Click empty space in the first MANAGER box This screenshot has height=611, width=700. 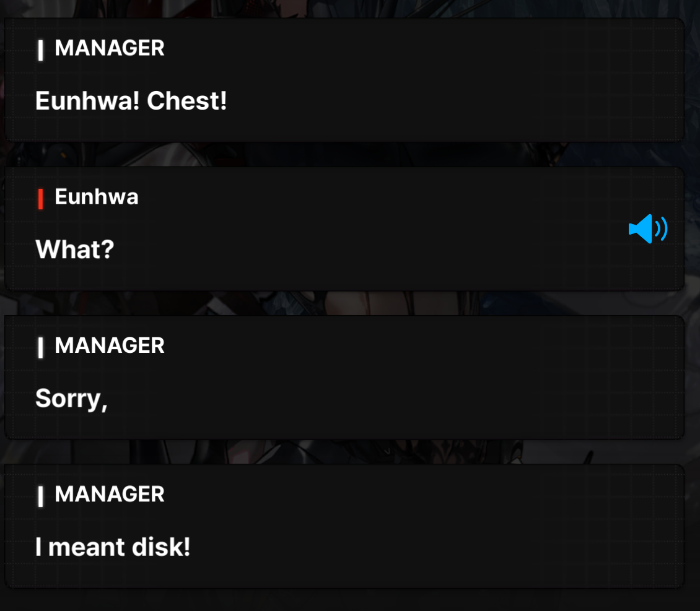424,80
